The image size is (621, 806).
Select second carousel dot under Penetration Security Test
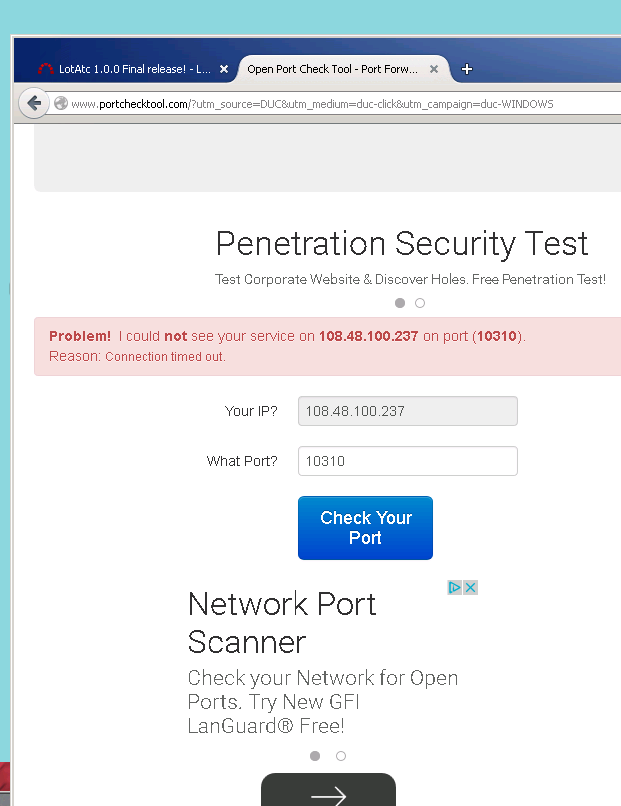tap(420, 303)
